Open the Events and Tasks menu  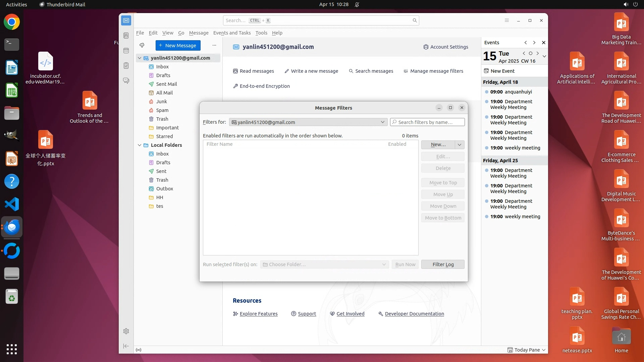coord(232,33)
